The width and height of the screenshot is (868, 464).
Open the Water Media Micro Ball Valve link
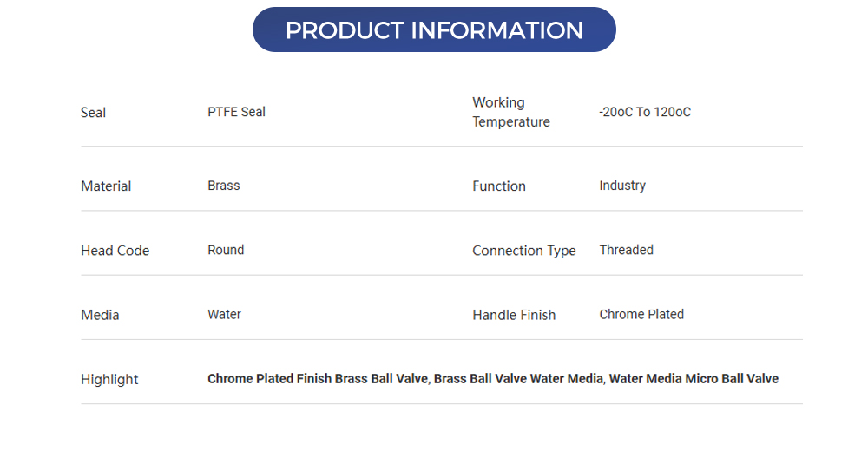point(694,379)
